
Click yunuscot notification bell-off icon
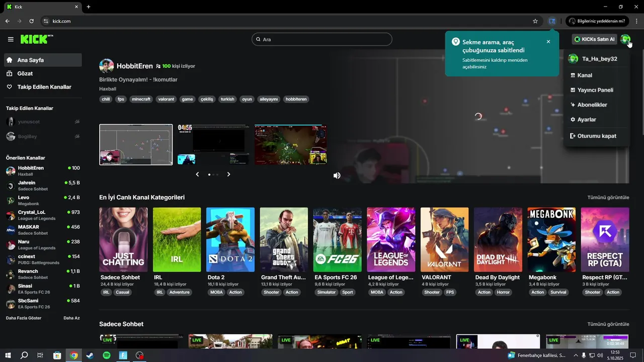(x=77, y=122)
